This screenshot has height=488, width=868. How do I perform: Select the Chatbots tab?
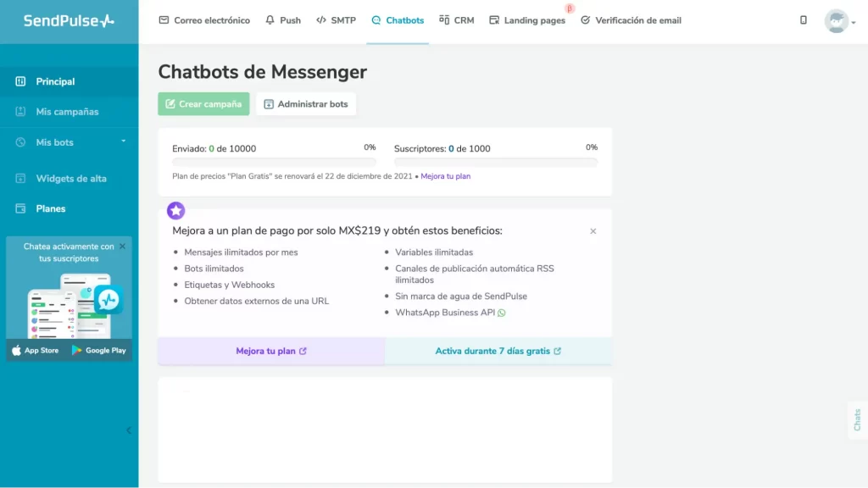398,20
